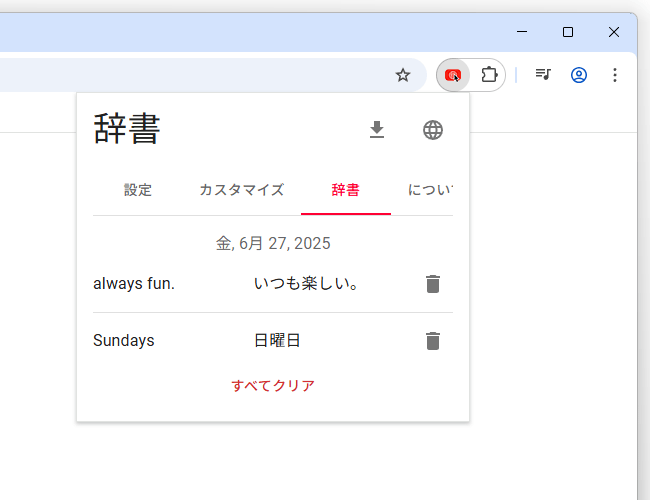Switch to the 設定 tab

pyautogui.click(x=138, y=190)
